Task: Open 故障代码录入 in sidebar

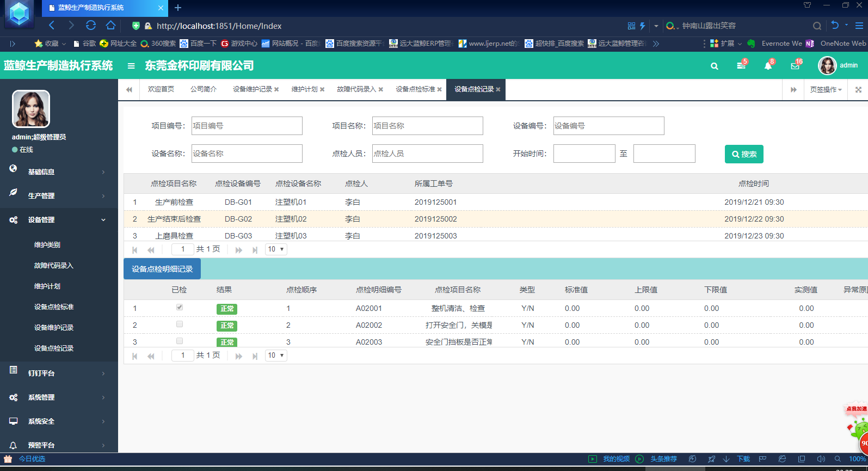Action: (x=53, y=265)
